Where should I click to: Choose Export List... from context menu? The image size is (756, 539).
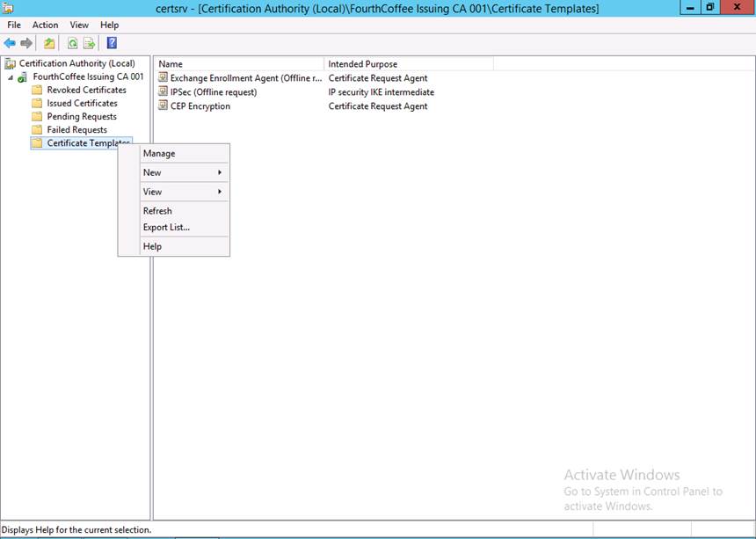coord(166,228)
